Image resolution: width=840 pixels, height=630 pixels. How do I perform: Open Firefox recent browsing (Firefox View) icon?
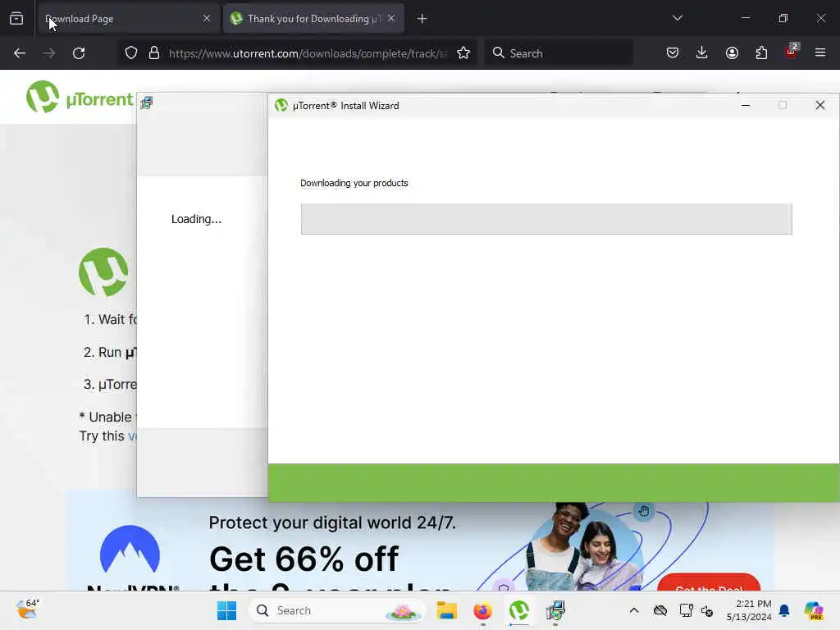[16, 19]
